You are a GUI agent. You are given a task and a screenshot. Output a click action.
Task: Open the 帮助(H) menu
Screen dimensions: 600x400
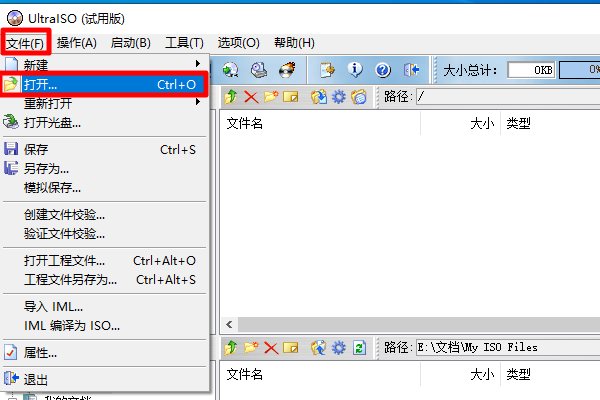(294, 42)
